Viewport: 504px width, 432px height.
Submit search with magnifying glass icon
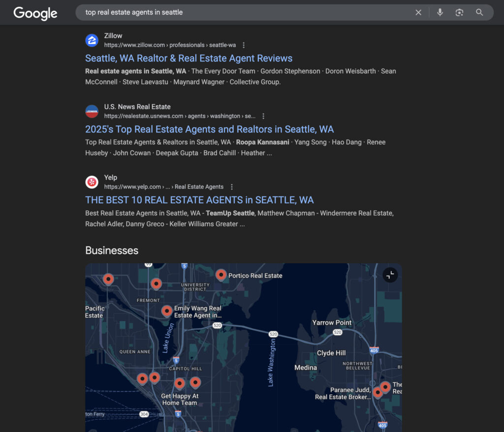(479, 12)
